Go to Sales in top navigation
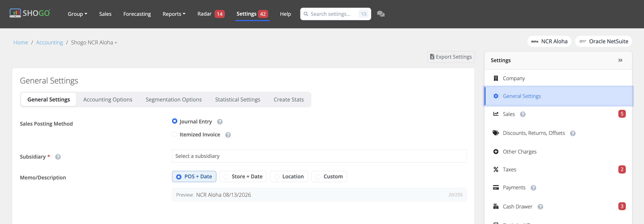 tap(105, 14)
